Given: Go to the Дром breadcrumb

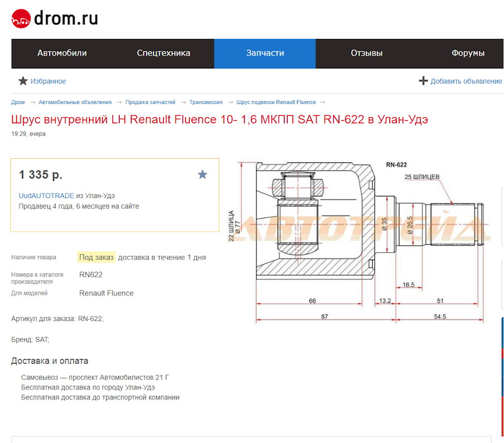Looking at the screenshot, I should click(18, 102).
